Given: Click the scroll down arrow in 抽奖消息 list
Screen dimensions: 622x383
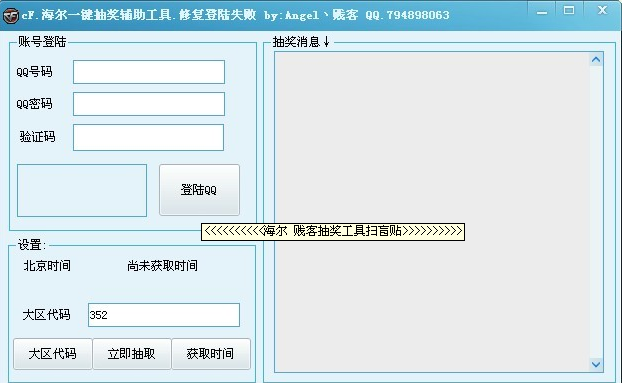Looking at the screenshot, I should [596, 364].
